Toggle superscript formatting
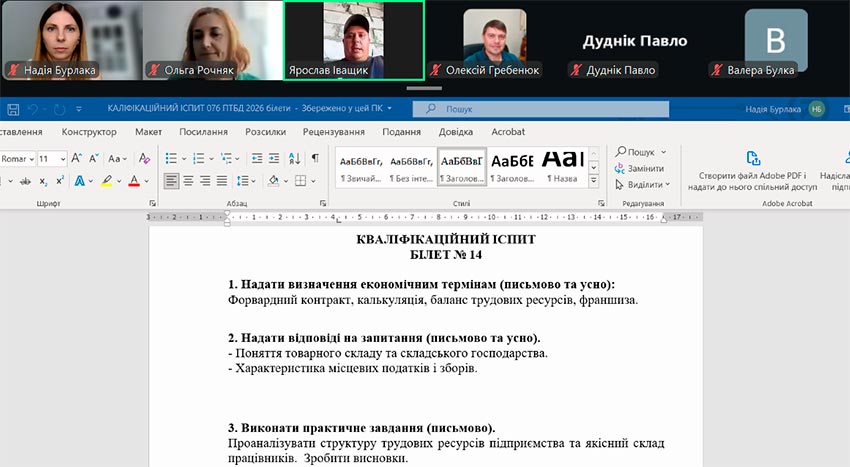 (60, 181)
